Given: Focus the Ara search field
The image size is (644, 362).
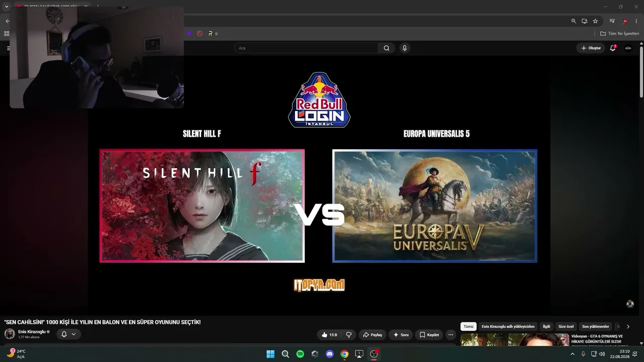Looking at the screenshot, I should (x=306, y=48).
